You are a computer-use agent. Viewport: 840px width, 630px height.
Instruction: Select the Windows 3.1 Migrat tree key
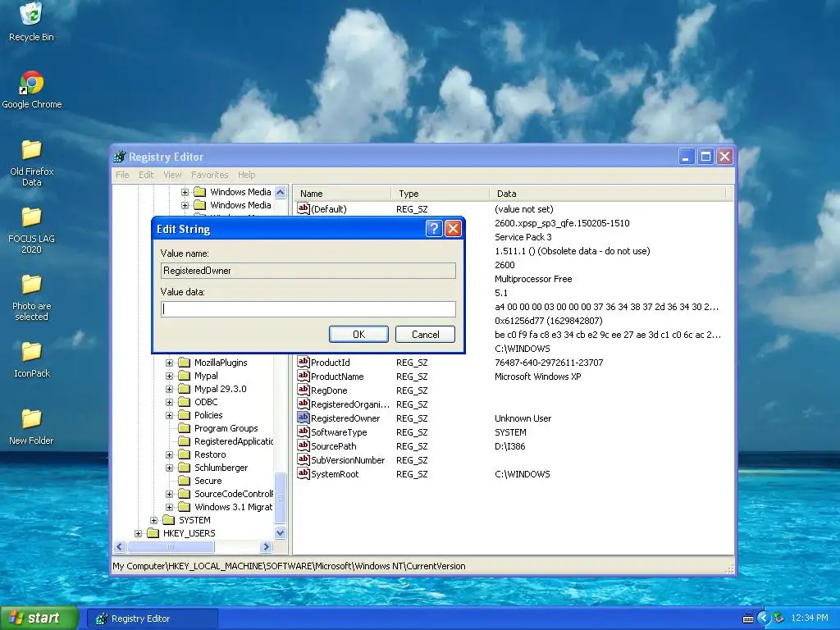coord(233,507)
